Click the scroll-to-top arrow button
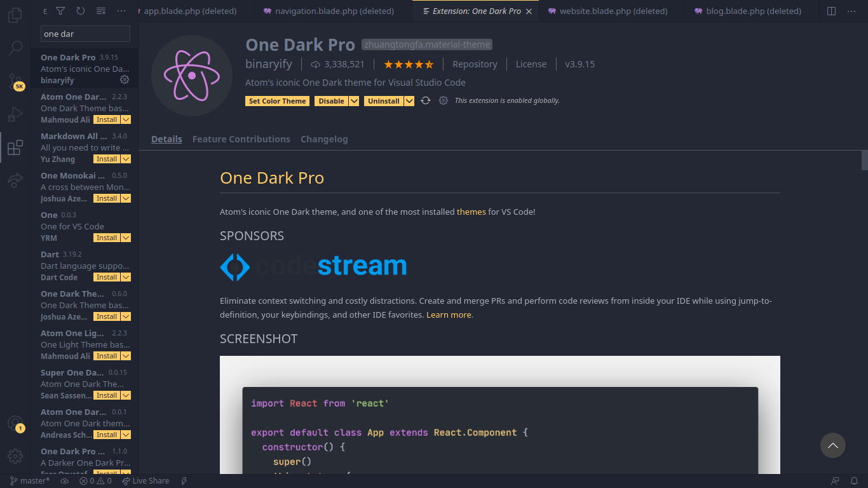The width and height of the screenshot is (868, 488). [833, 445]
